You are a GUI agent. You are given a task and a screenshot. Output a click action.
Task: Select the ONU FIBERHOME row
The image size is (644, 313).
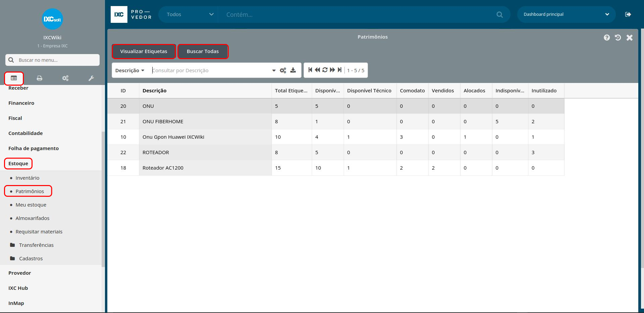[x=336, y=122]
